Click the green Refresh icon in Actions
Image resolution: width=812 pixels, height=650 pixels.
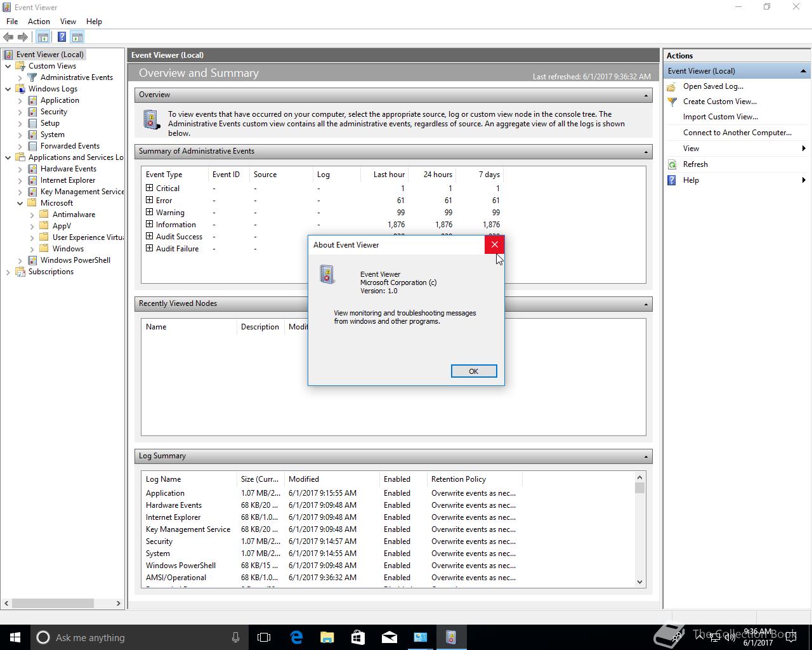pyautogui.click(x=672, y=164)
